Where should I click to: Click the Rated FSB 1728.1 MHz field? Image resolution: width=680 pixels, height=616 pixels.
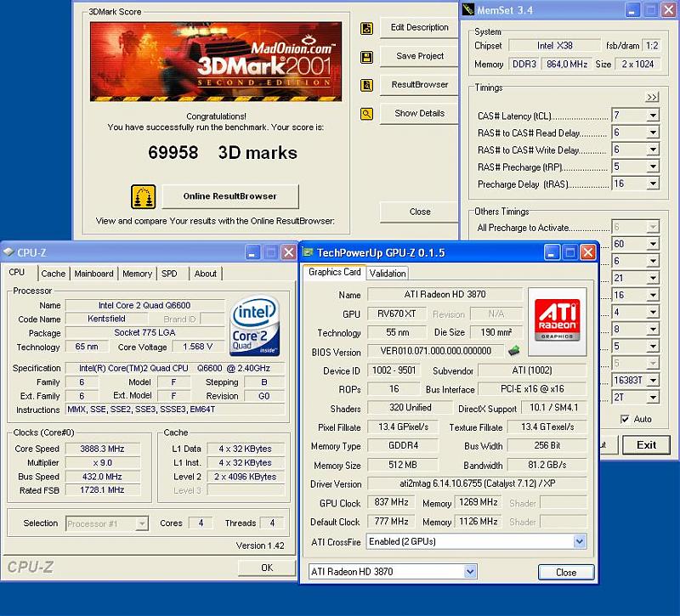coord(102,490)
